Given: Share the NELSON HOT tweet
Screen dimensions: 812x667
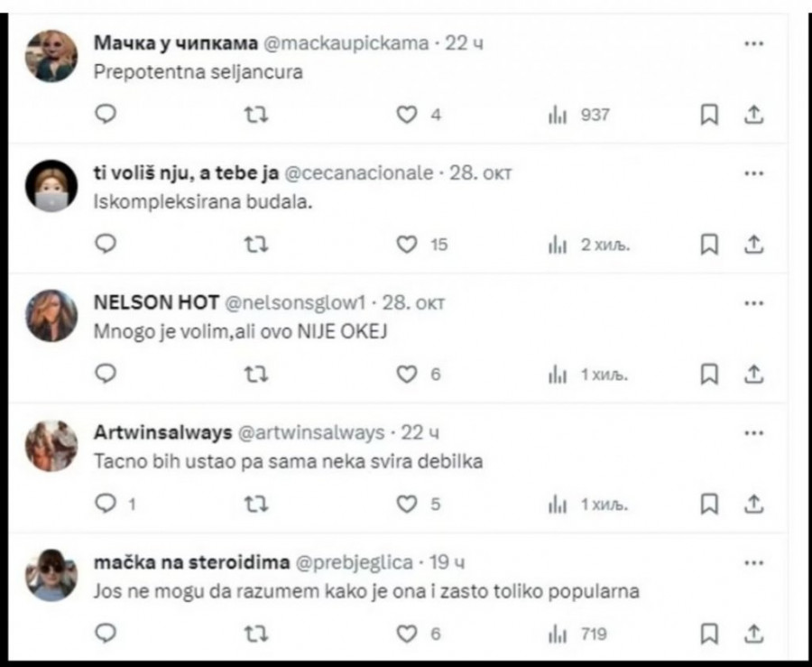Looking at the screenshot, I should (x=754, y=374).
